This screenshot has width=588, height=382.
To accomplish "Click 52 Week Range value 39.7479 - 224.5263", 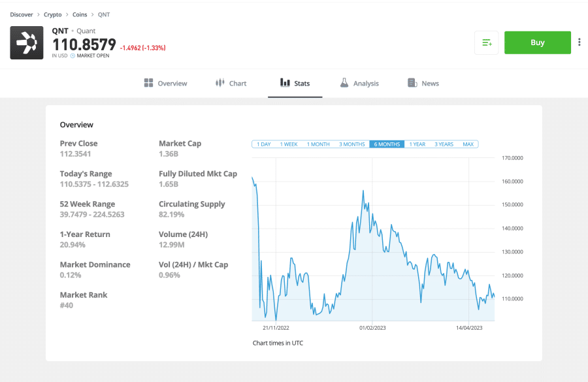I will (92, 215).
